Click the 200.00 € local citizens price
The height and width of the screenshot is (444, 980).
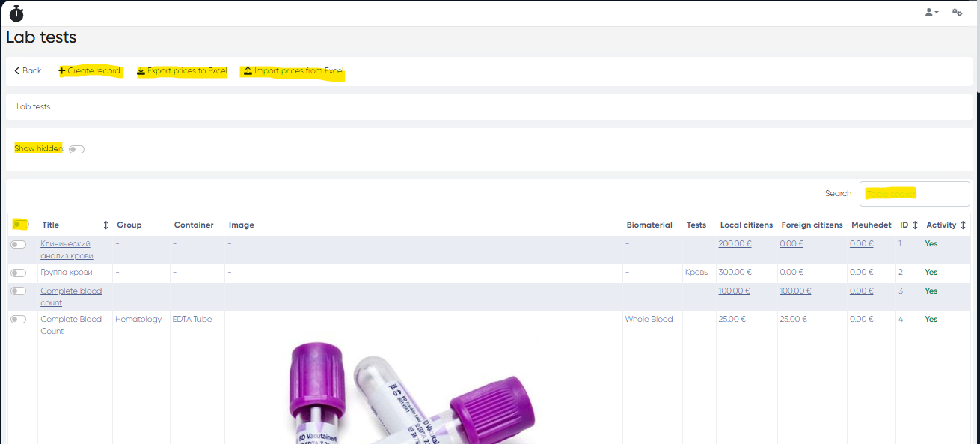point(735,243)
